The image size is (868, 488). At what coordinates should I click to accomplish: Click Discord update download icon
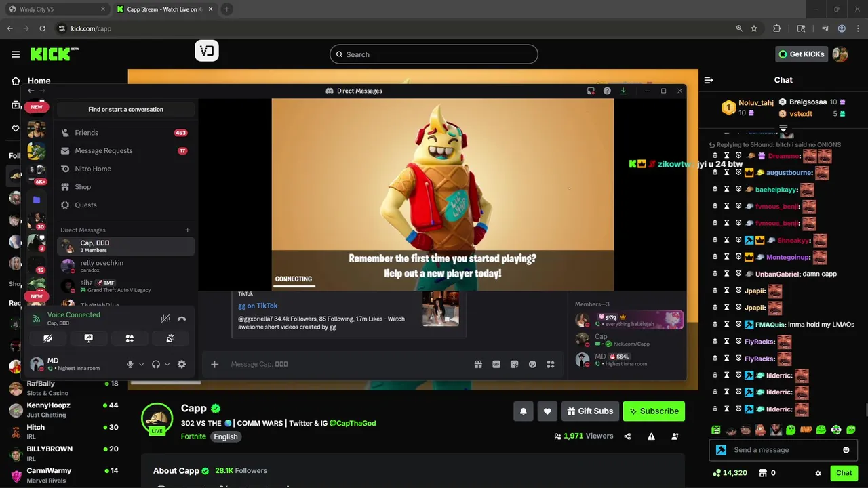(x=623, y=91)
